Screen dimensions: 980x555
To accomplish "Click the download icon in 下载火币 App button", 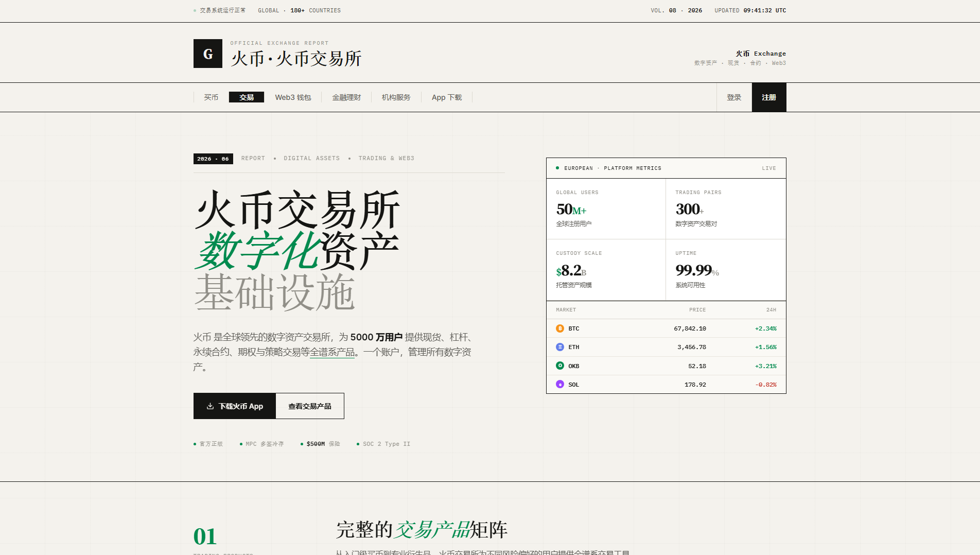I will (x=210, y=406).
